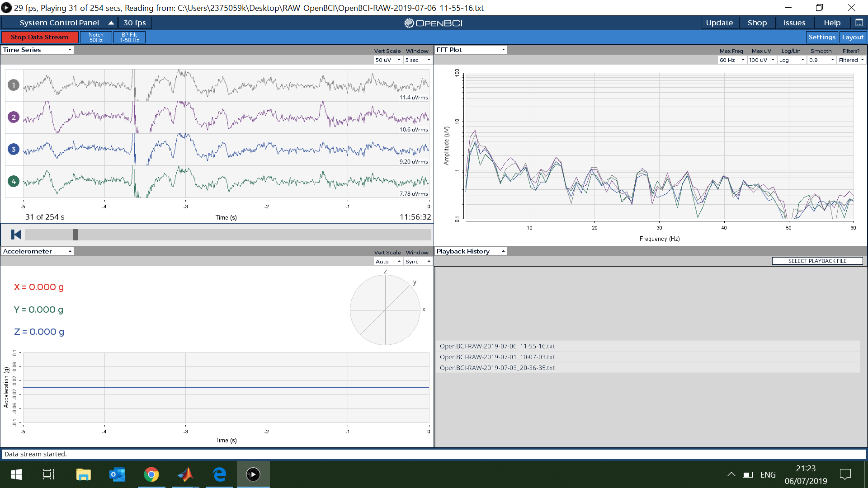Click the 11:56:32 timestamp label

pos(415,217)
